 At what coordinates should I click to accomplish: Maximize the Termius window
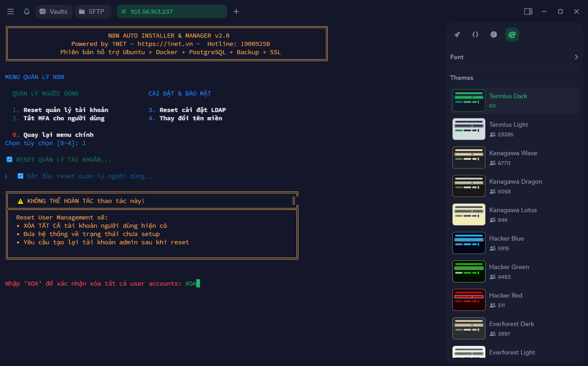pos(560,11)
